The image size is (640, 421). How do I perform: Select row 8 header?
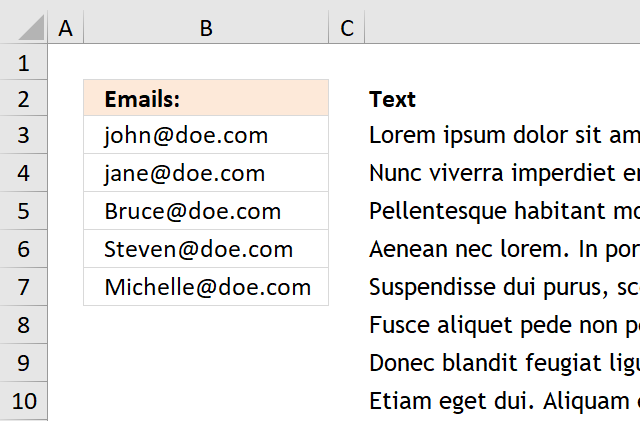tap(23, 325)
